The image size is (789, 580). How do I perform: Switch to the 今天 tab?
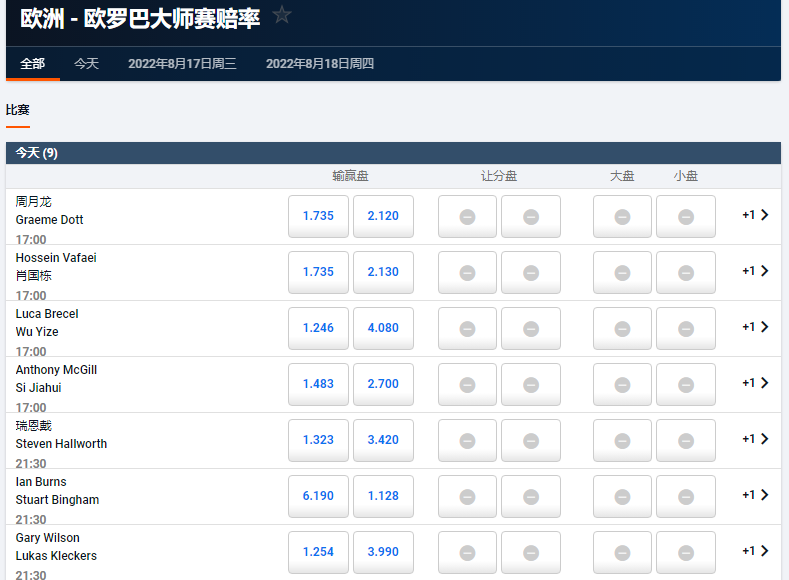pyautogui.click(x=87, y=63)
